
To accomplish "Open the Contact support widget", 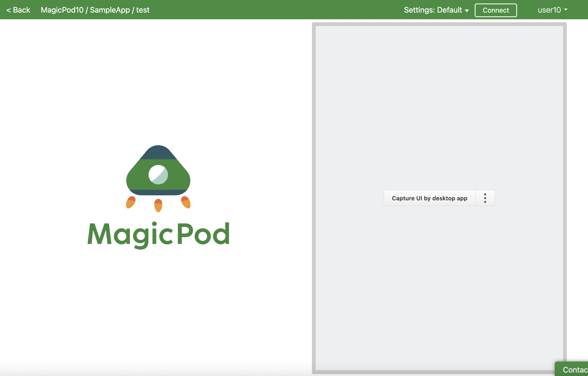I will coord(572,369).
